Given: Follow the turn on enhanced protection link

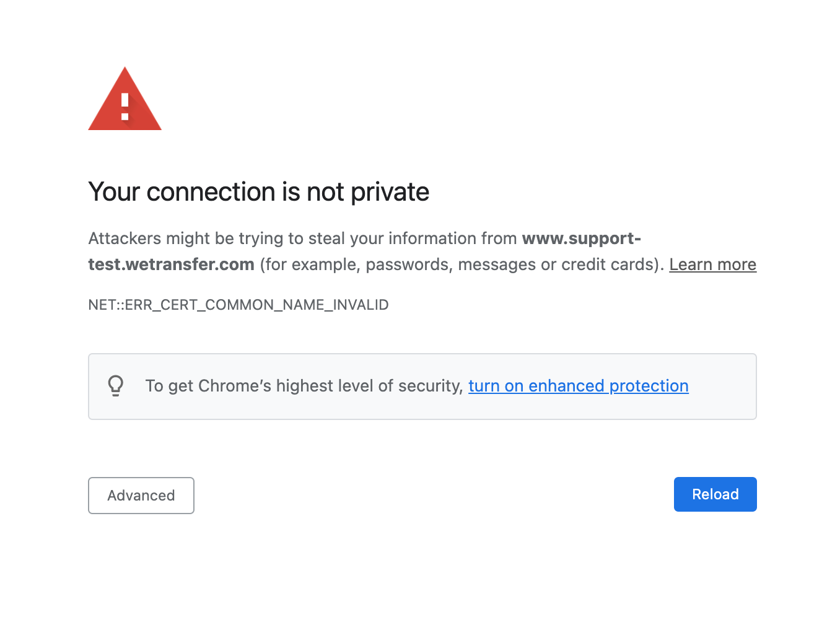Looking at the screenshot, I should click(x=578, y=386).
